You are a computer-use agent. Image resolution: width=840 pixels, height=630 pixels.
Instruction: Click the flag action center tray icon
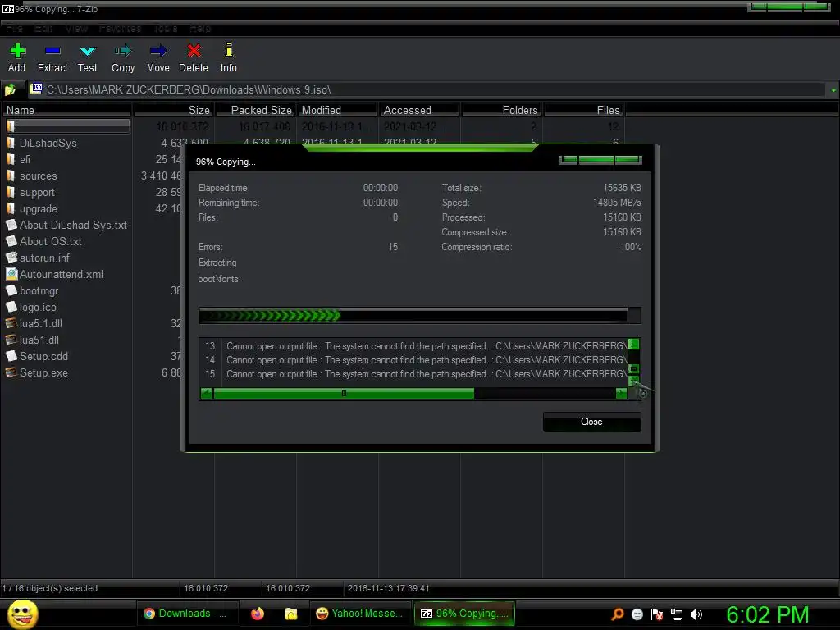(657, 614)
